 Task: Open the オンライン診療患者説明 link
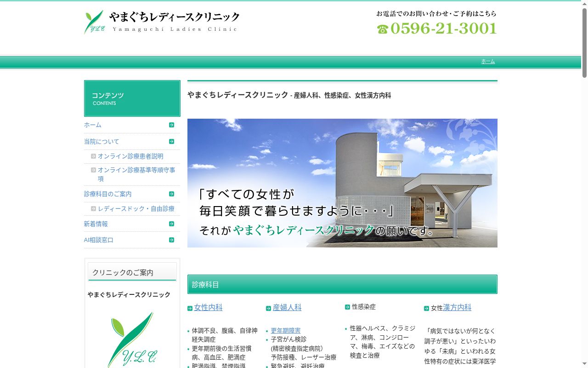pyautogui.click(x=130, y=156)
